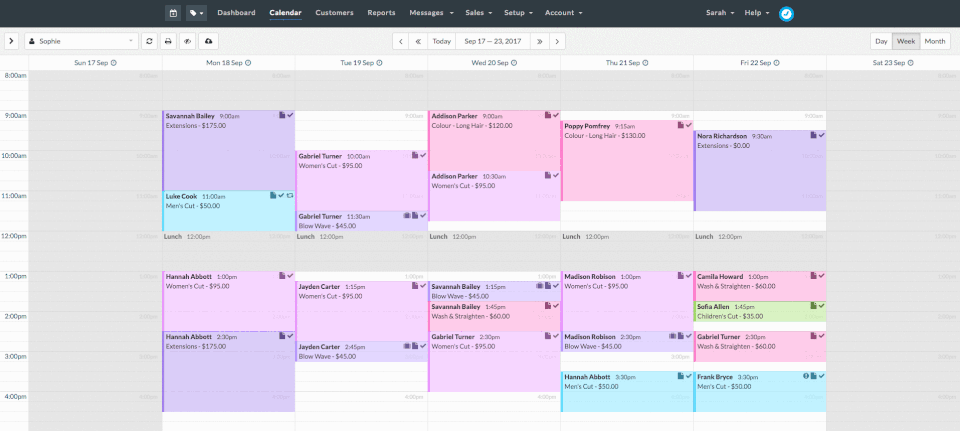Jump forward one week with double chevron
Image resolution: width=960 pixels, height=431 pixels.
[539, 42]
